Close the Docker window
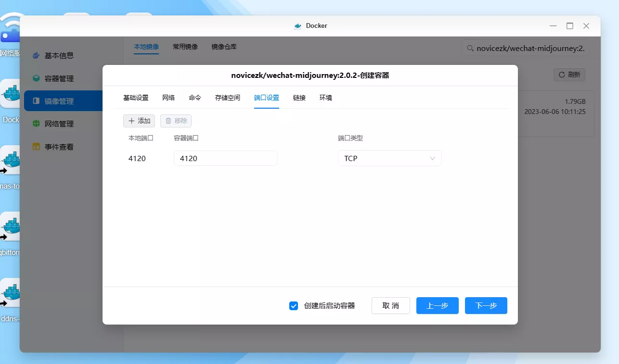Screen dimensions: 619x364 point(586,26)
